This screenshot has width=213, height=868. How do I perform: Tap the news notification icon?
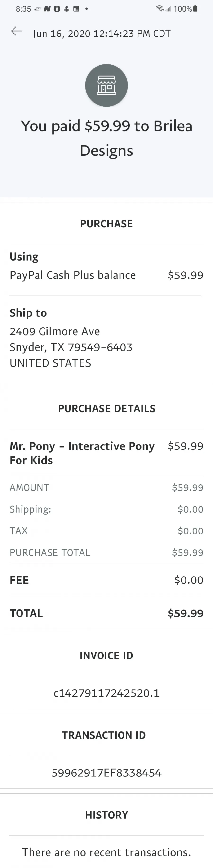point(76,9)
